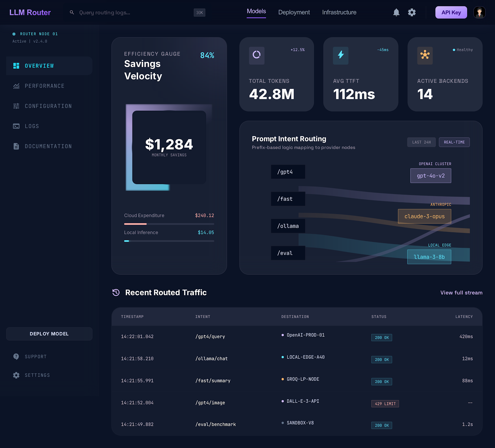495x448 pixels.
Task: Open the Infrastructure tab
Action: click(x=339, y=12)
